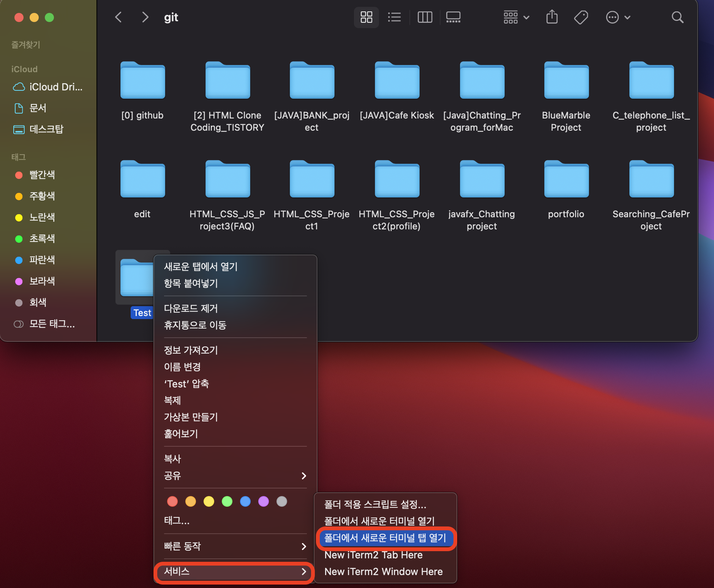714x588 pixels.
Task: Choose 'Test' 압축 in context menu
Action: [x=235, y=384]
